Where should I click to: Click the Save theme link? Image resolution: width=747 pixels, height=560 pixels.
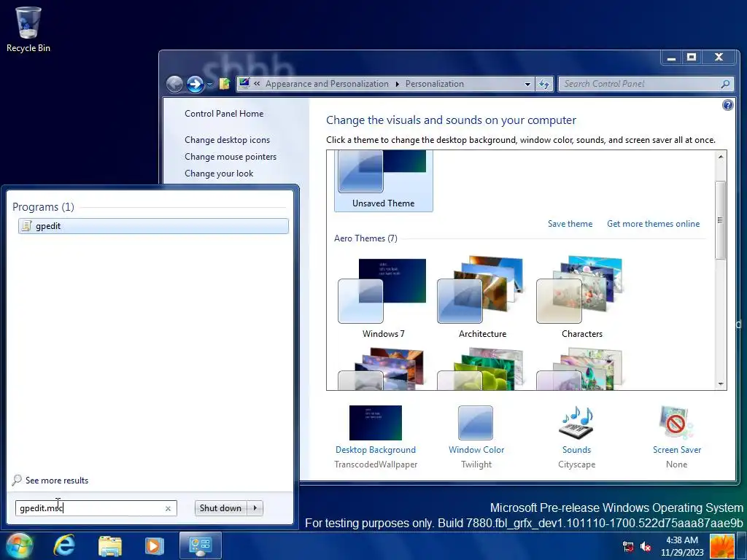[x=570, y=224]
